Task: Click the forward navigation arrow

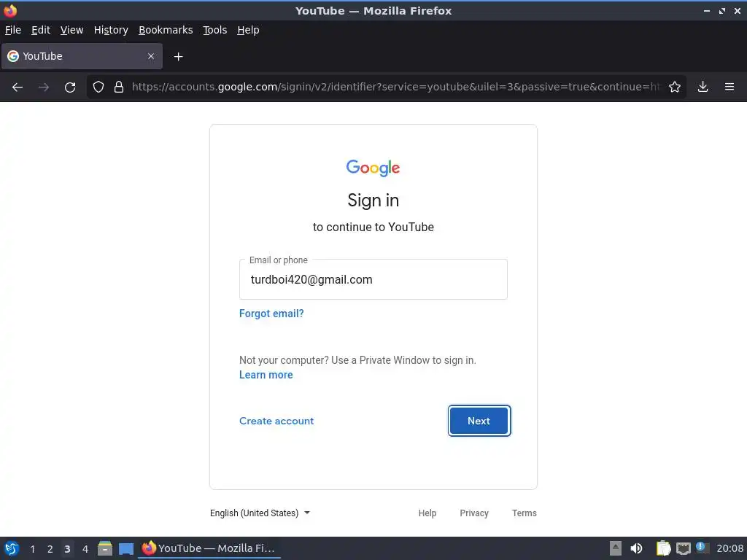Action: 43,87
